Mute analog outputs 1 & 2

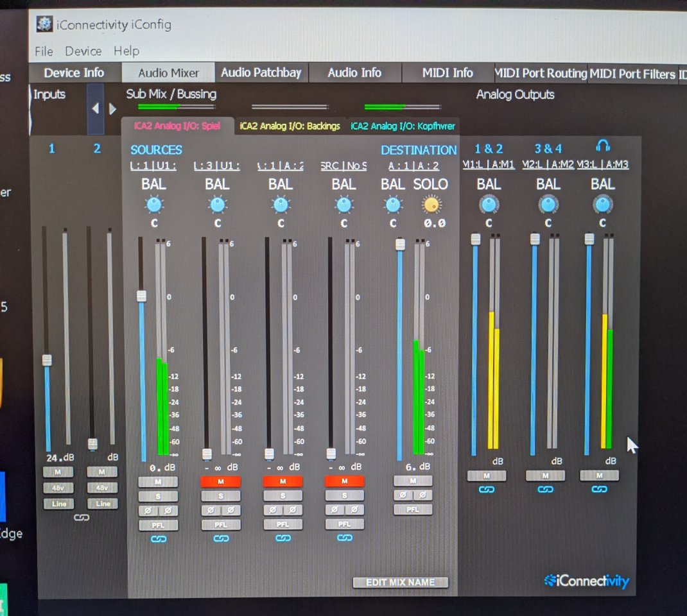486,475
